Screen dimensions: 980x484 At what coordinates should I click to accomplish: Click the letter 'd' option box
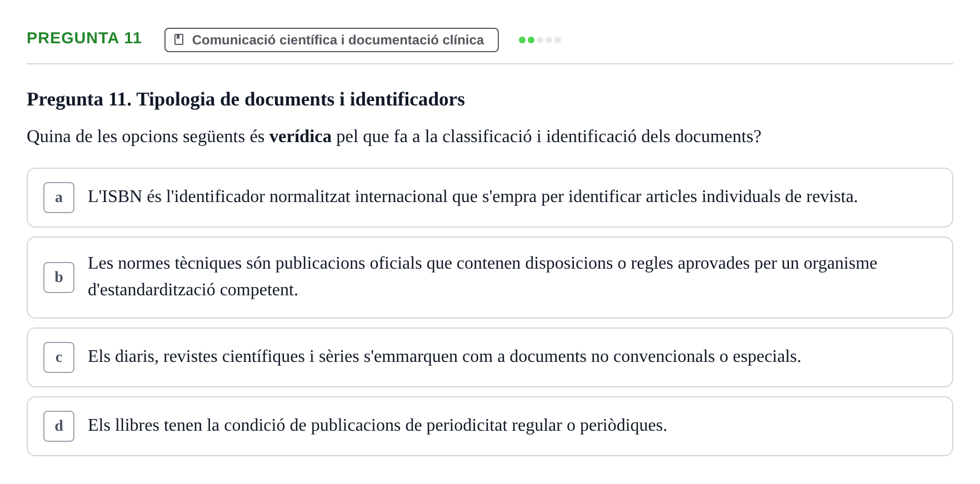(x=59, y=426)
